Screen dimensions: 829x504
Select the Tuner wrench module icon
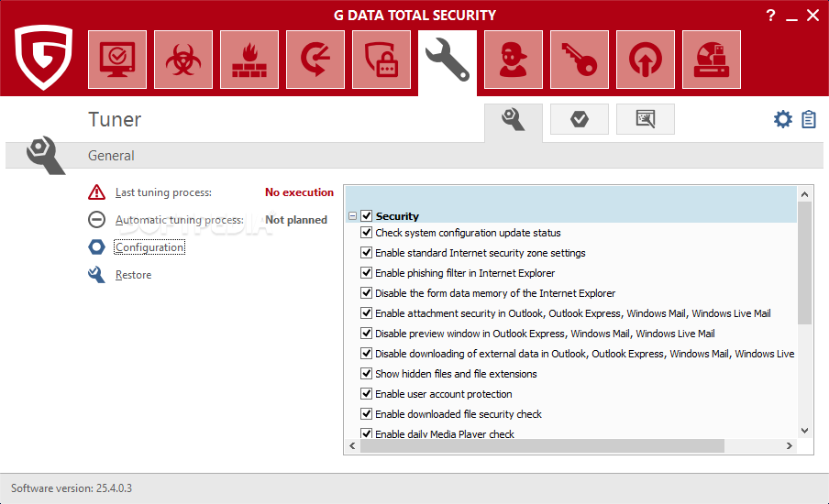click(x=448, y=60)
